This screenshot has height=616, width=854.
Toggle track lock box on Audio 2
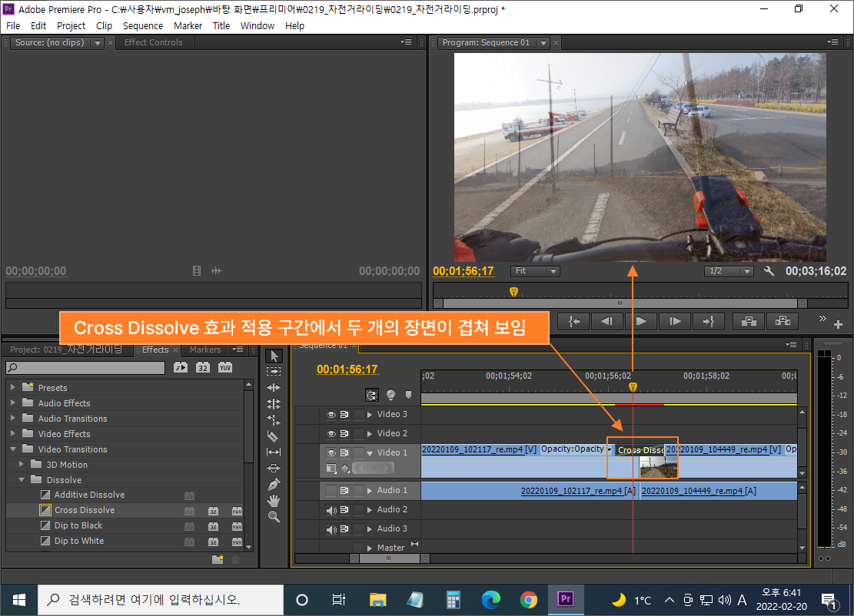click(358, 510)
